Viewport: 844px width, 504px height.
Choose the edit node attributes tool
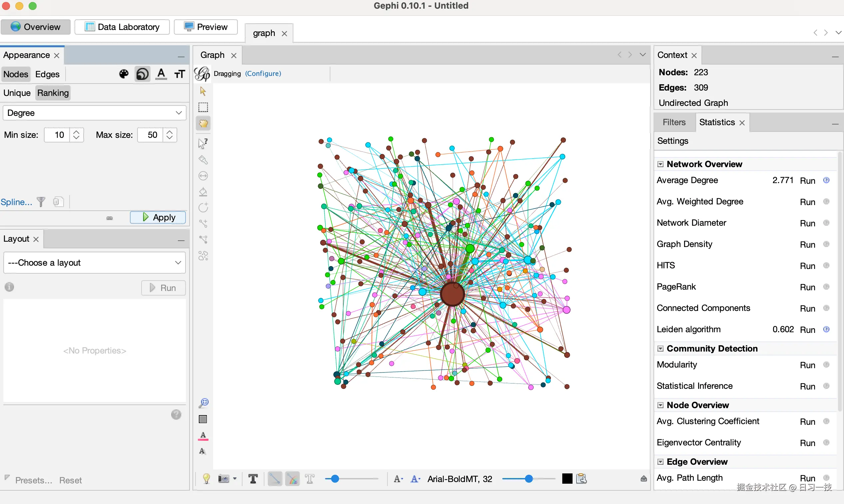pos(203,144)
